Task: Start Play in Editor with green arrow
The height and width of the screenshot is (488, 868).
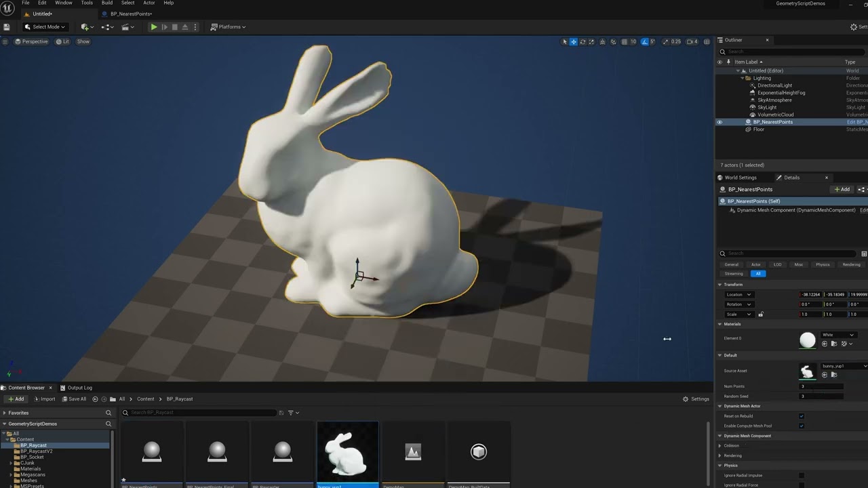Action: (x=154, y=27)
